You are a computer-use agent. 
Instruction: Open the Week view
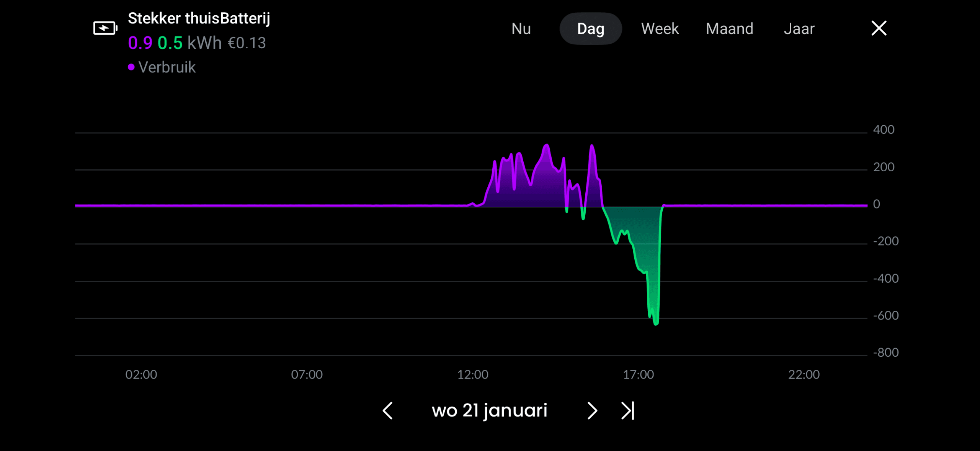[660, 29]
